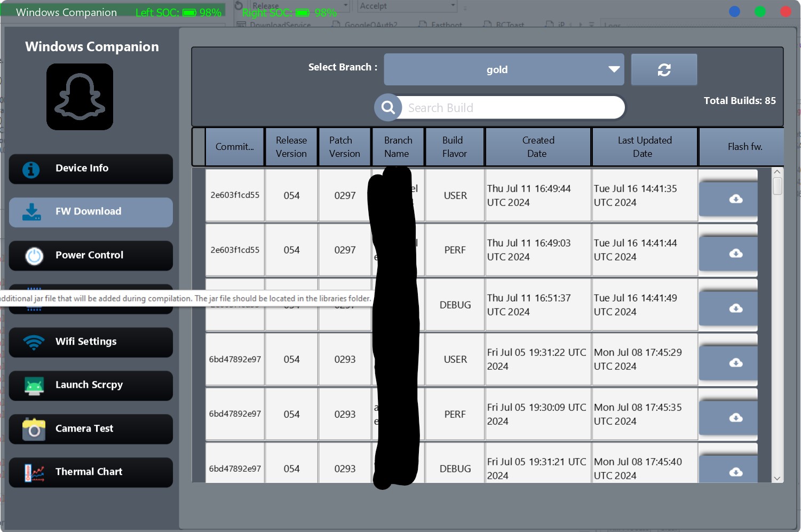Open Power Control section
This screenshot has height=532, width=801.
(x=91, y=256)
